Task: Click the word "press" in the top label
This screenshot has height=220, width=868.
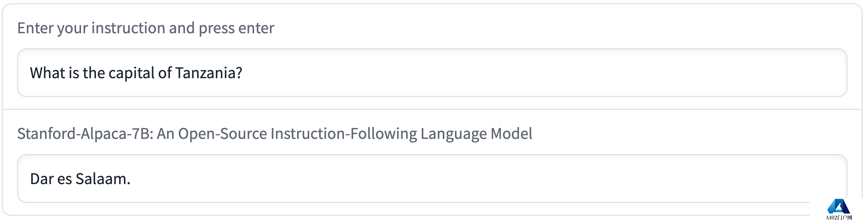Action: (216, 28)
